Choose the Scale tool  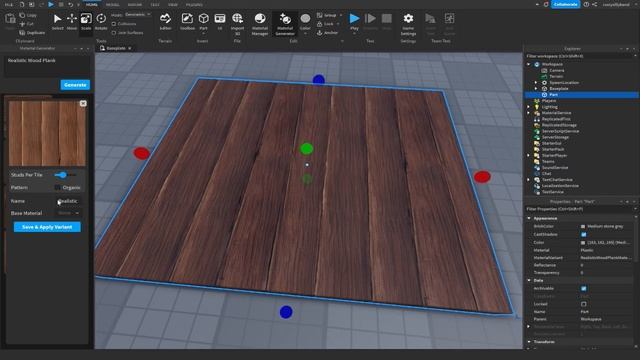(86, 22)
